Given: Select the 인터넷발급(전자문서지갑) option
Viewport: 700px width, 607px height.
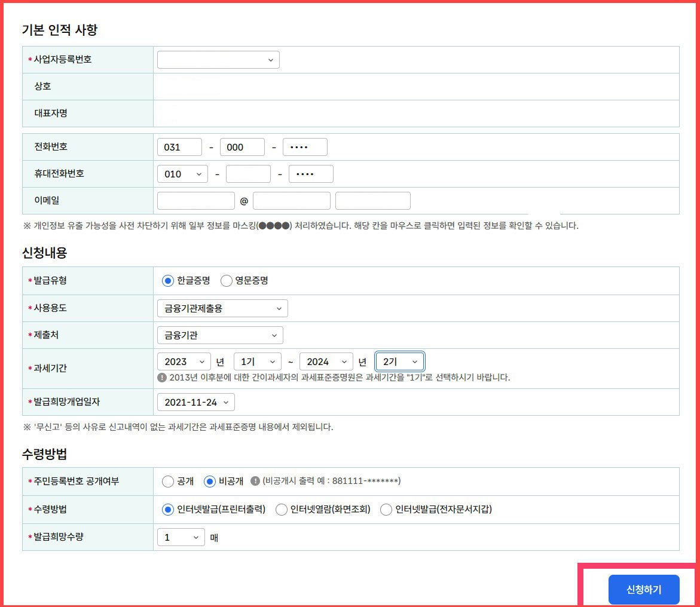Looking at the screenshot, I should point(386,509).
